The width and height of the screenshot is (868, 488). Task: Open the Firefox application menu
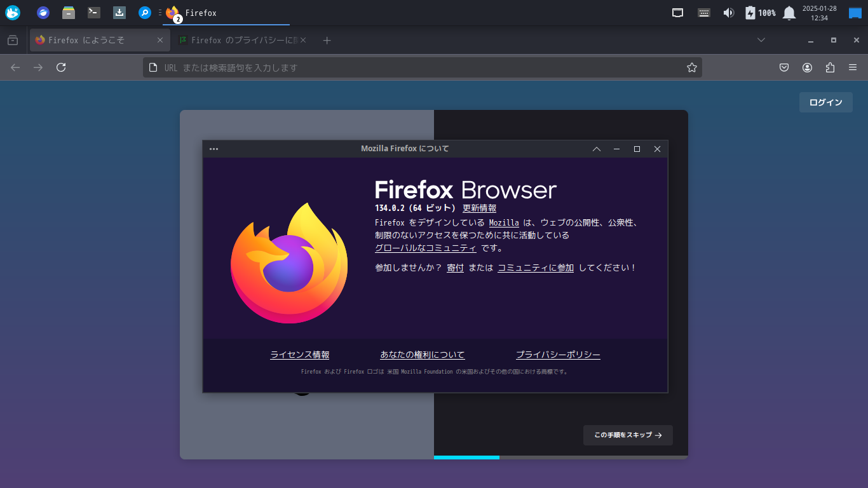pyautogui.click(x=852, y=67)
